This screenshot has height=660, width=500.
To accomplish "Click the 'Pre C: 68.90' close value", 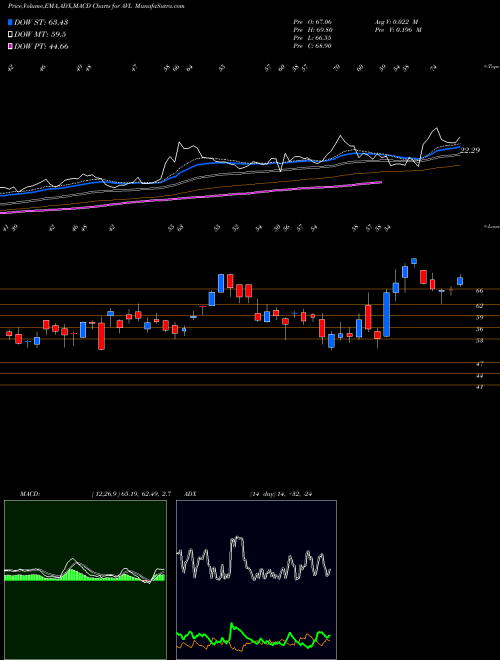I will pos(313,46).
